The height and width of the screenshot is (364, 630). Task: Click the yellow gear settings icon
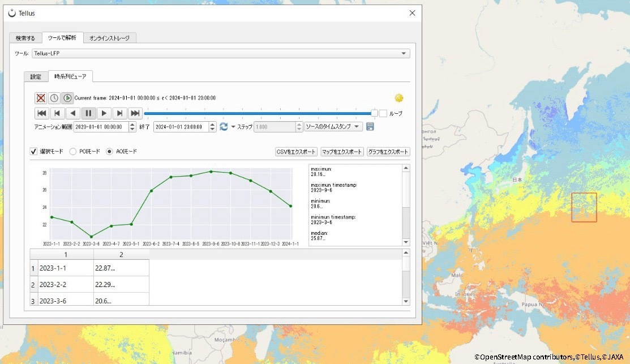pos(399,98)
